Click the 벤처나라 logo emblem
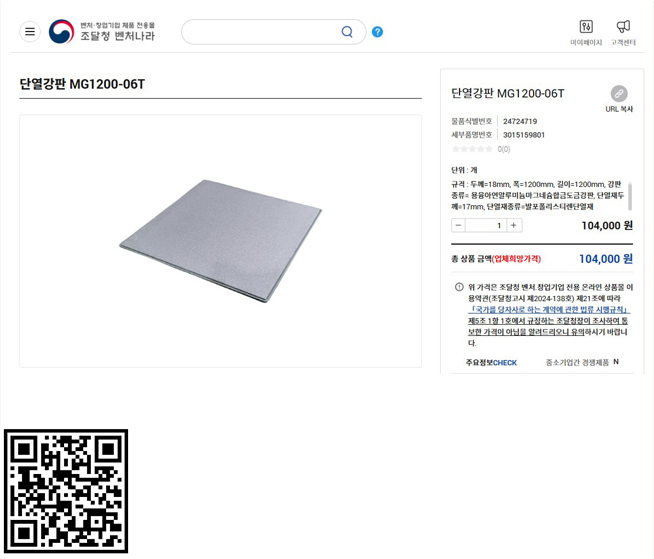654x559 pixels. [x=61, y=31]
